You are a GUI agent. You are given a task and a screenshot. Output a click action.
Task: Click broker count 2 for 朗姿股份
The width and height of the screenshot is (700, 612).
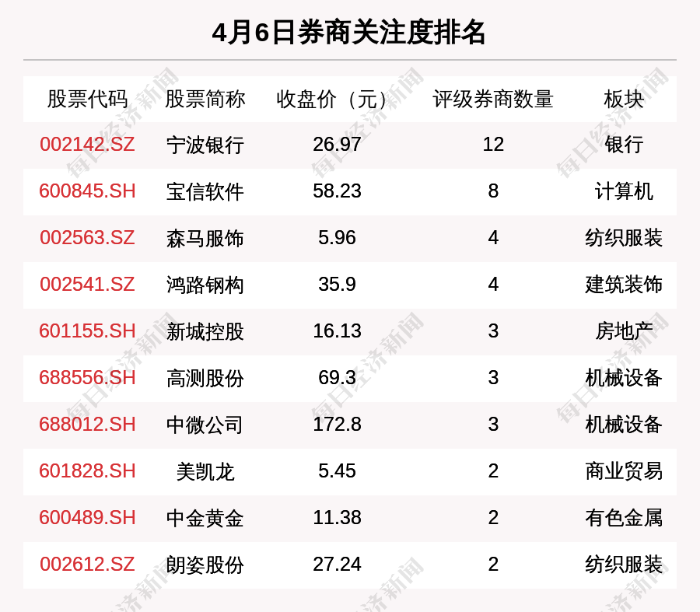493,565
